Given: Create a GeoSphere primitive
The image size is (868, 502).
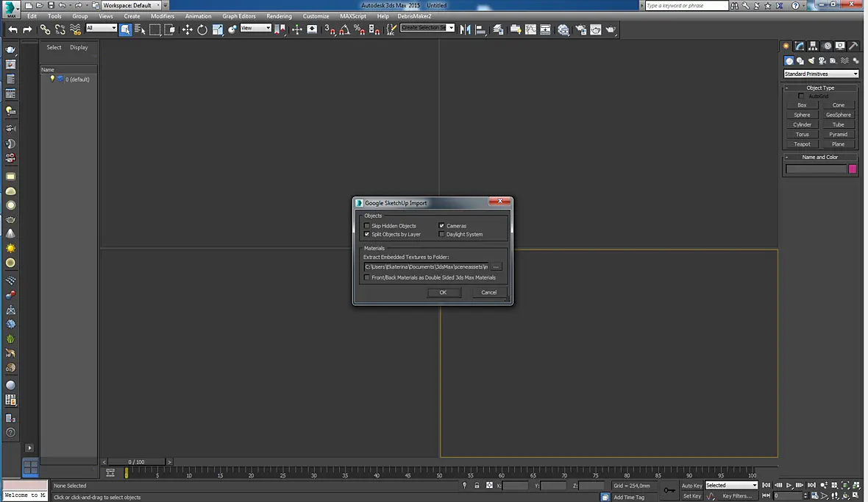Looking at the screenshot, I should (x=838, y=115).
